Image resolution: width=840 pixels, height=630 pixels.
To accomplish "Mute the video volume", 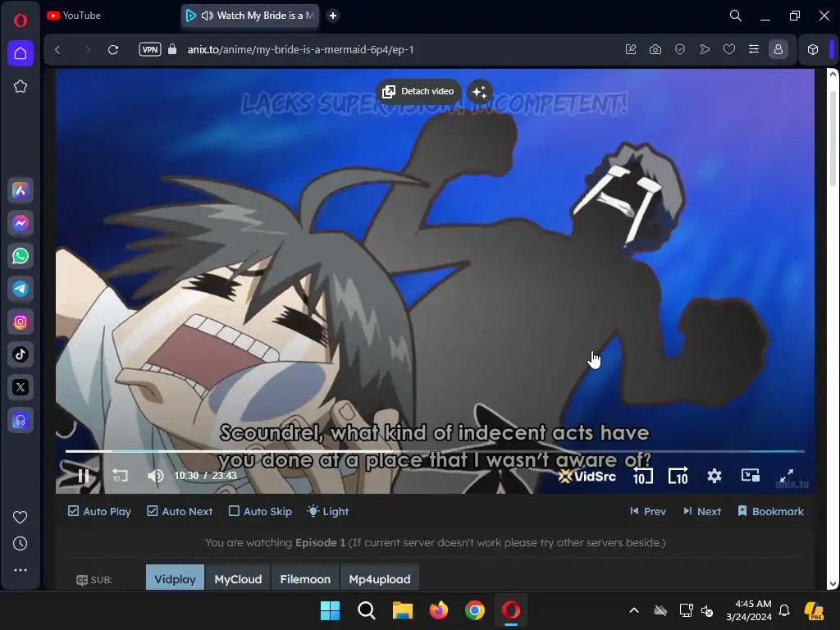I will point(155,476).
